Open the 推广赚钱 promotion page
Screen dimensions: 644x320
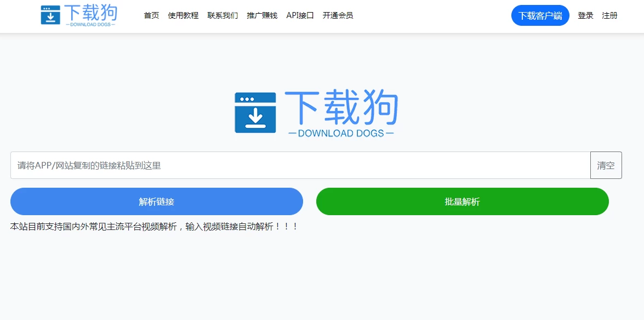(x=261, y=16)
